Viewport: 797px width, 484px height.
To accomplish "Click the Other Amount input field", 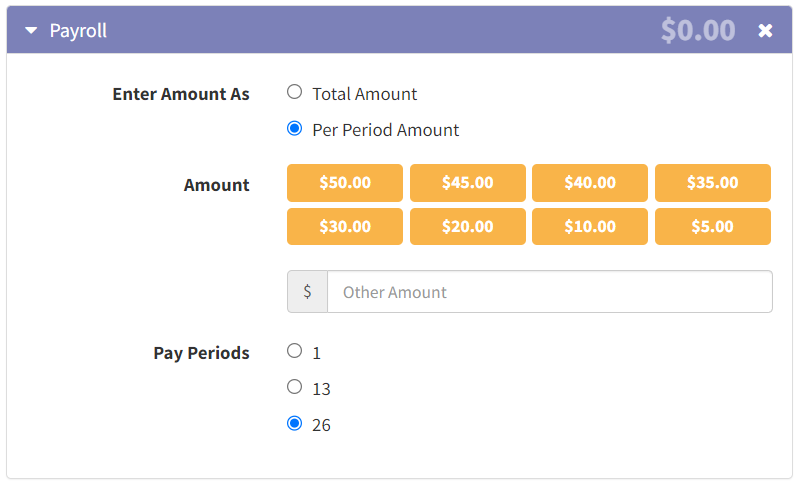I will 549,292.
